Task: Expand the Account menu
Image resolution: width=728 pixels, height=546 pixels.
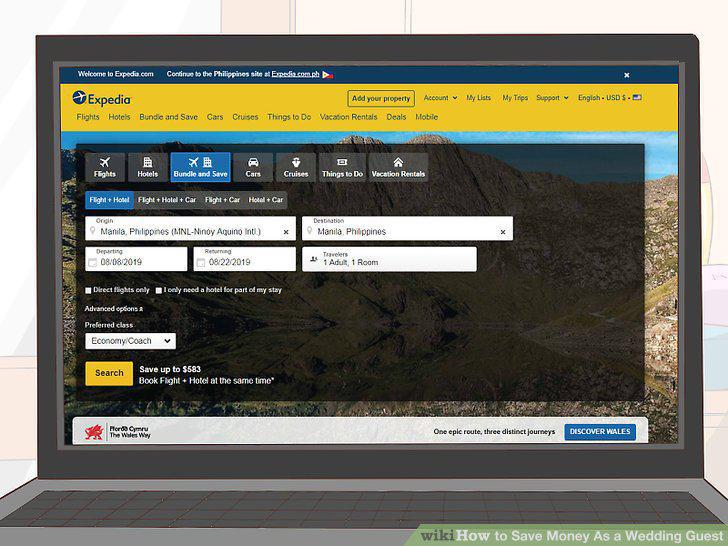Action: point(440,98)
